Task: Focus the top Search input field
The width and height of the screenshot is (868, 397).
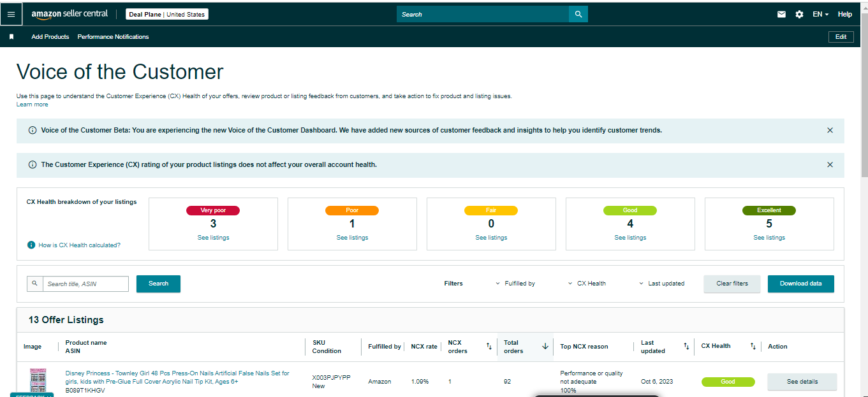Action: coord(483,14)
